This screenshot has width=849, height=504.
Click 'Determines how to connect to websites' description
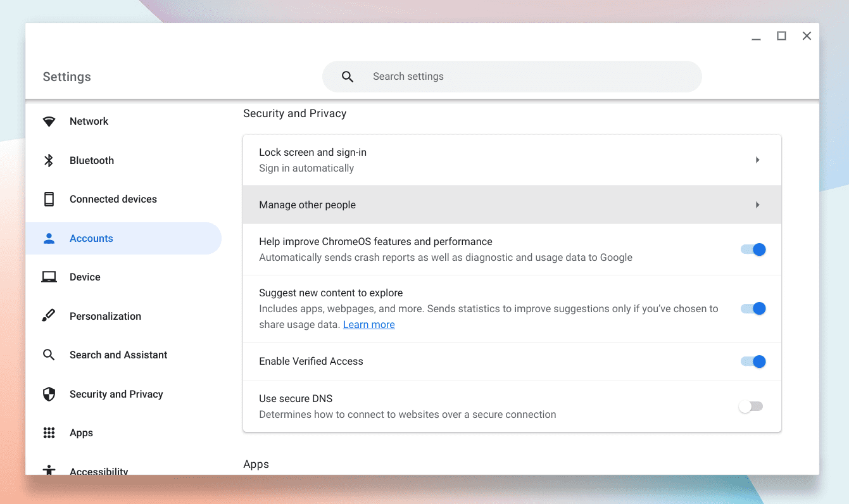pyautogui.click(x=408, y=415)
